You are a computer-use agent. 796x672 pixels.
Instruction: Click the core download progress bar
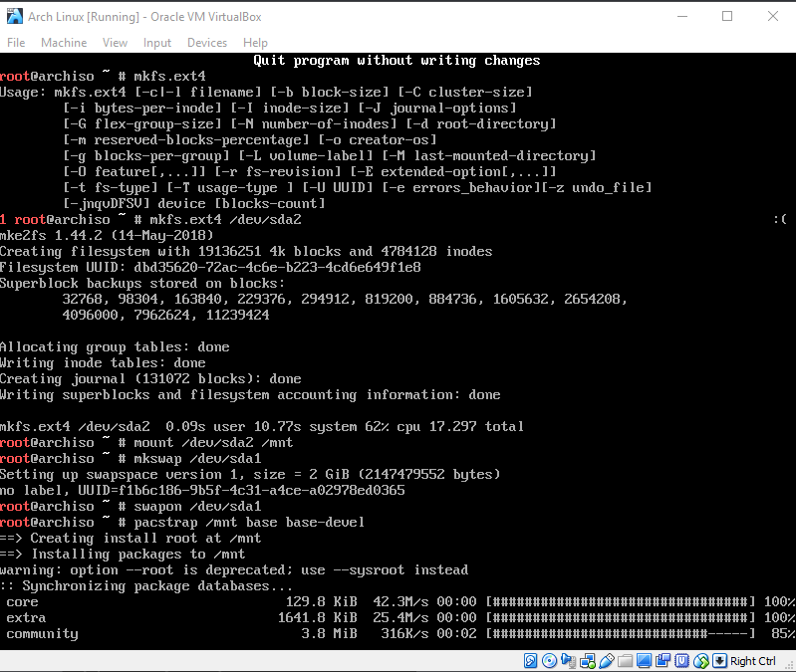click(621, 602)
